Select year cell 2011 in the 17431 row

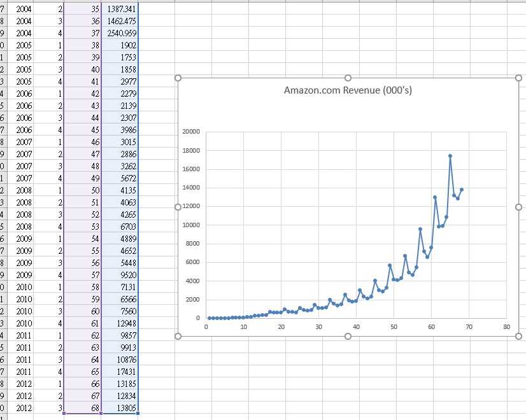tap(20, 372)
